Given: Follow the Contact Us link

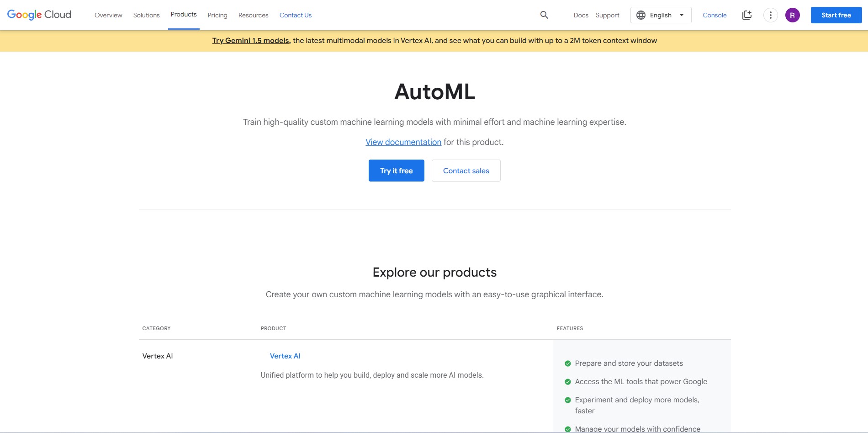Looking at the screenshot, I should tap(296, 15).
